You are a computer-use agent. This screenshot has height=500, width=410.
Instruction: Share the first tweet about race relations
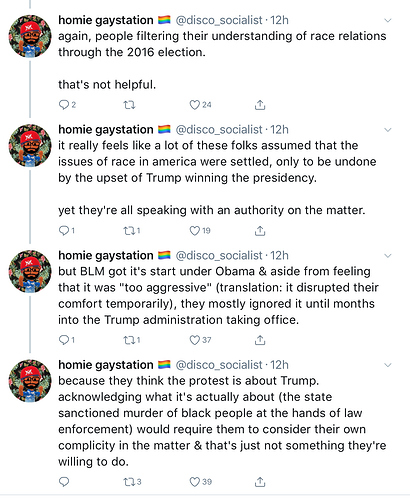260,105
